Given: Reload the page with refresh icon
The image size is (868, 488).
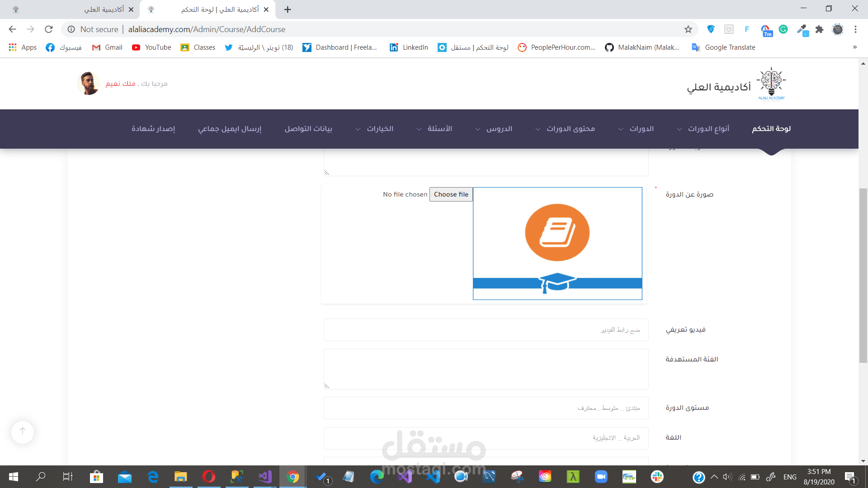Looking at the screenshot, I should click(49, 29).
